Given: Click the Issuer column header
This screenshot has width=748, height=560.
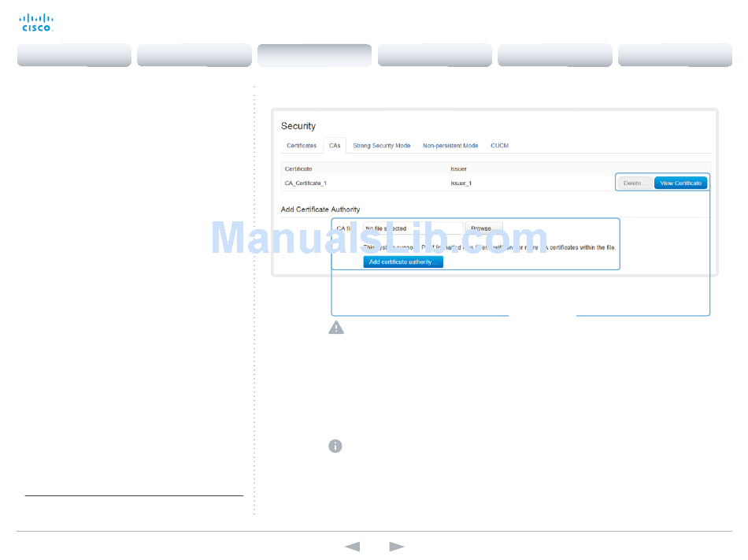Looking at the screenshot, I should point(458,169).
